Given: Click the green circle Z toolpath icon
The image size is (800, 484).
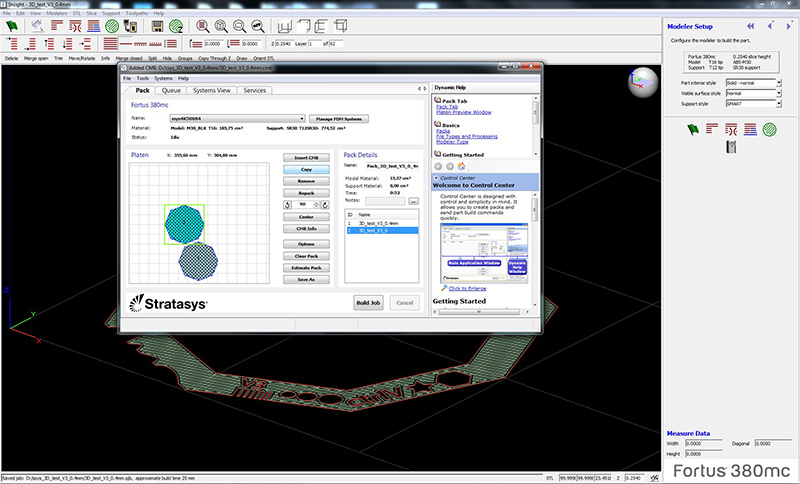Looking at the screenshot, I should pyautogui.click(x=176, y=26).
